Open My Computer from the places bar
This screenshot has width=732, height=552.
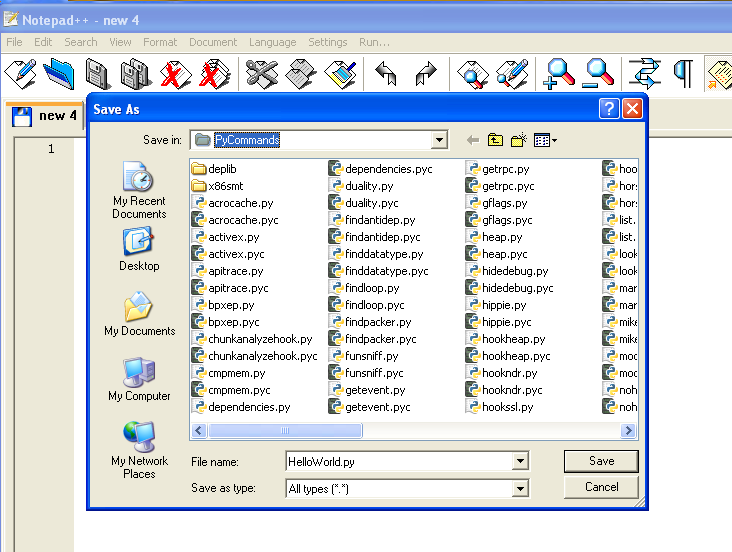click(x=139, y=379)
